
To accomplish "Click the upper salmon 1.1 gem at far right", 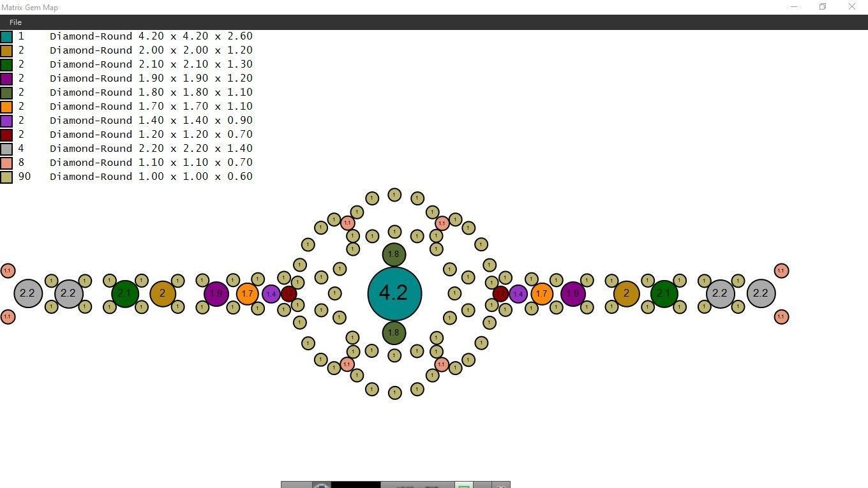I will click(x=781, y=270).
